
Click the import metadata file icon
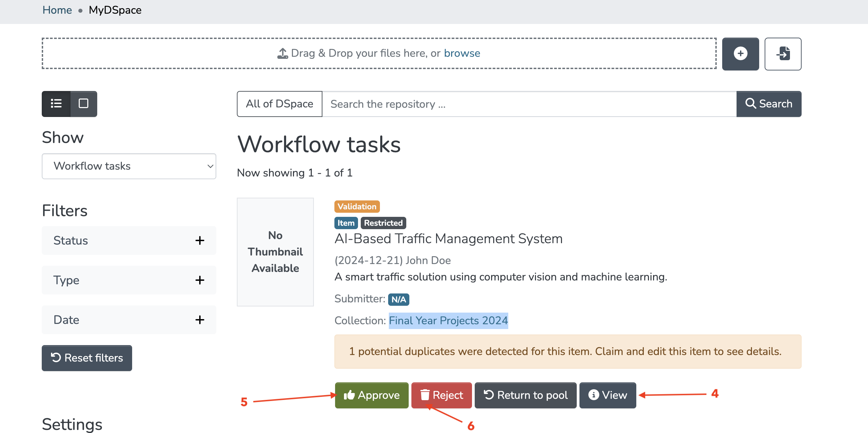tap(783, 54)
